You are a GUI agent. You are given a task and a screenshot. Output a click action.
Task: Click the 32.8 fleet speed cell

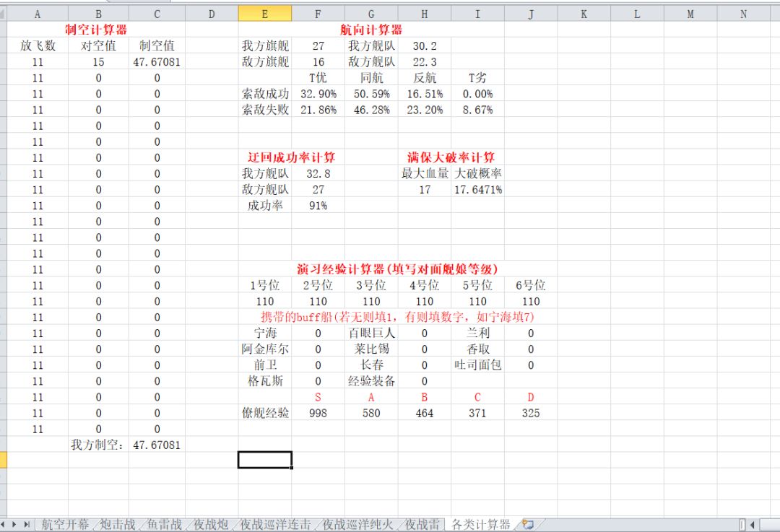coord(318,173)
